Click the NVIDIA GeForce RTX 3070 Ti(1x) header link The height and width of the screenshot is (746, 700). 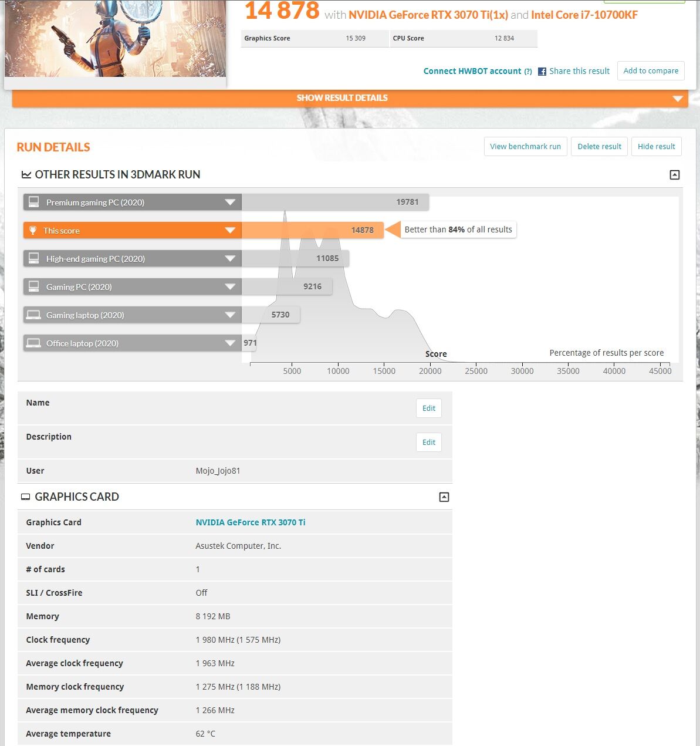tap(428, 15)
